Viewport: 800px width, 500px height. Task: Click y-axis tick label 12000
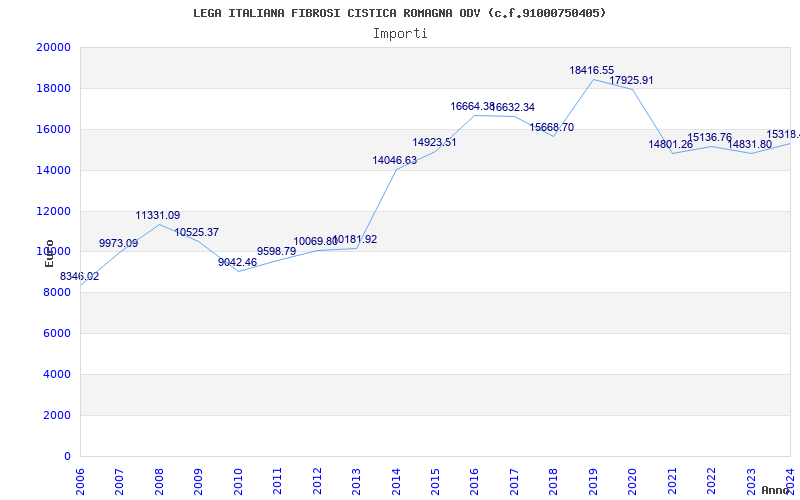54,211
